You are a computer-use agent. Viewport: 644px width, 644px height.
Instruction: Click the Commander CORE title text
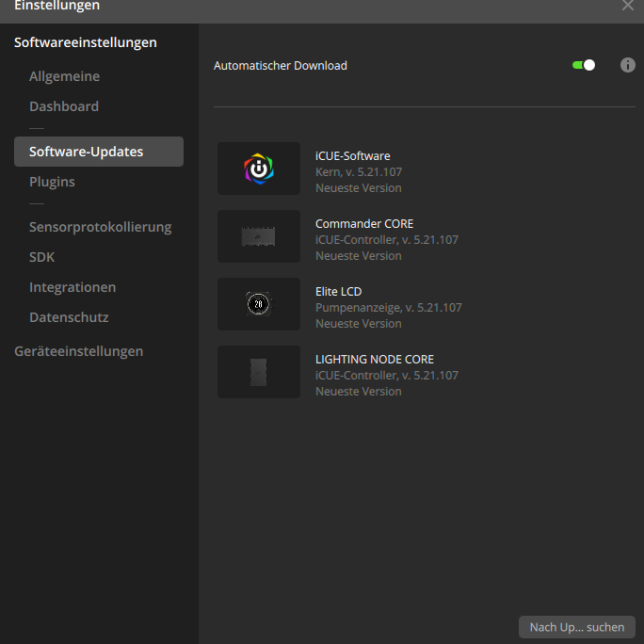(x=364, y=224)
